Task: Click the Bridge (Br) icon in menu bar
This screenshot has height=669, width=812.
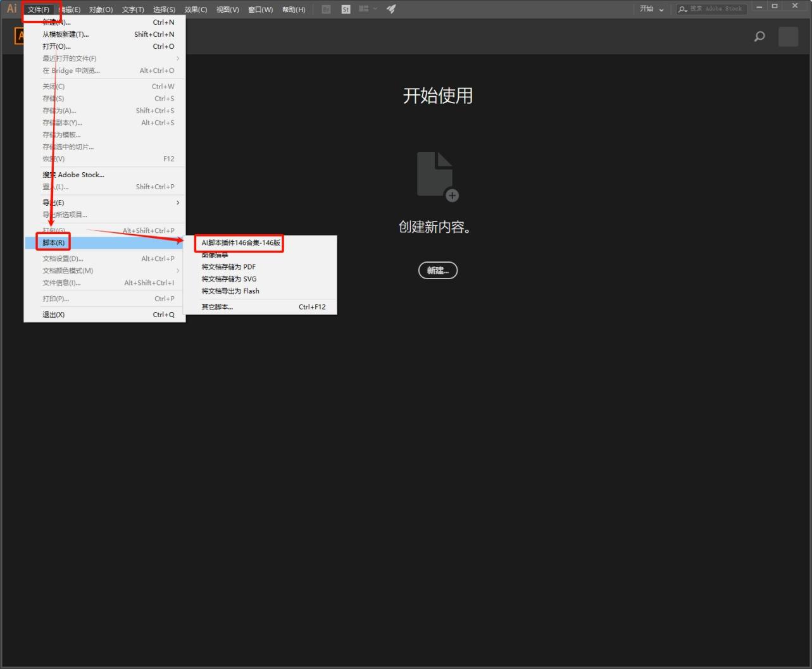Action: [x=326, y=9]
